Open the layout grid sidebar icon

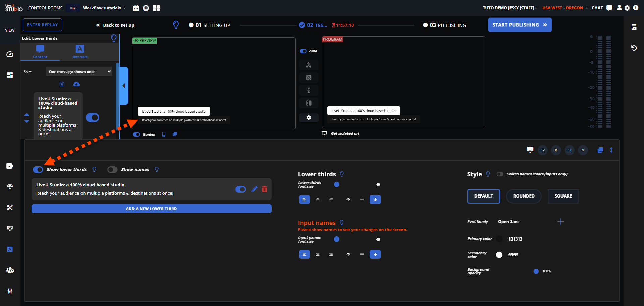point(10,75)
